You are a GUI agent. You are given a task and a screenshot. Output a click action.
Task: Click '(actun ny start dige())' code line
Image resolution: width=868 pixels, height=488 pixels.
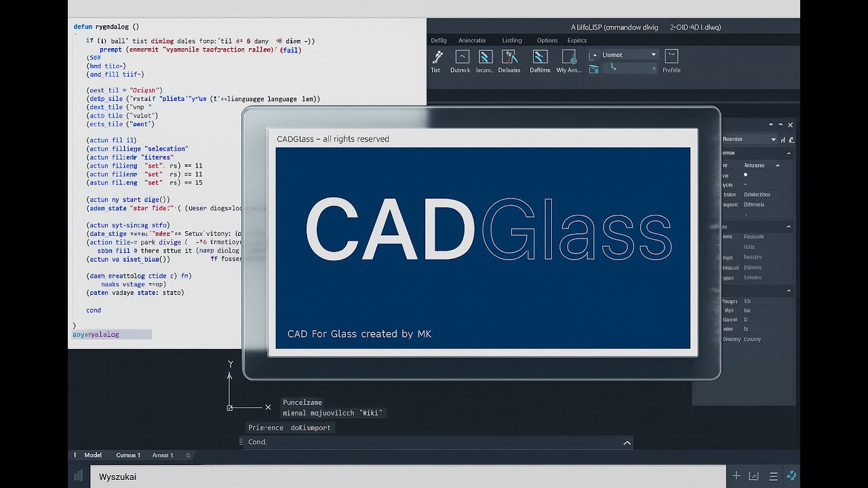129,200
